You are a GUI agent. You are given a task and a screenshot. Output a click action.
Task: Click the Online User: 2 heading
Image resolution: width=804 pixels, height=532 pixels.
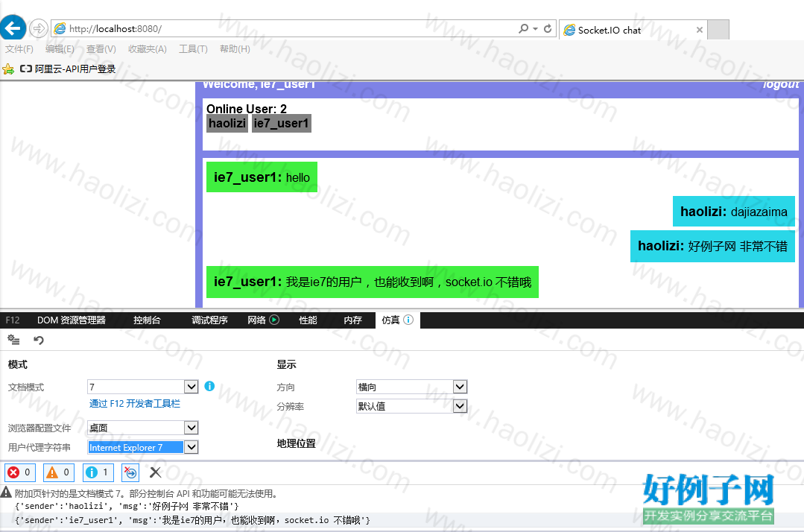click(246, 109)
